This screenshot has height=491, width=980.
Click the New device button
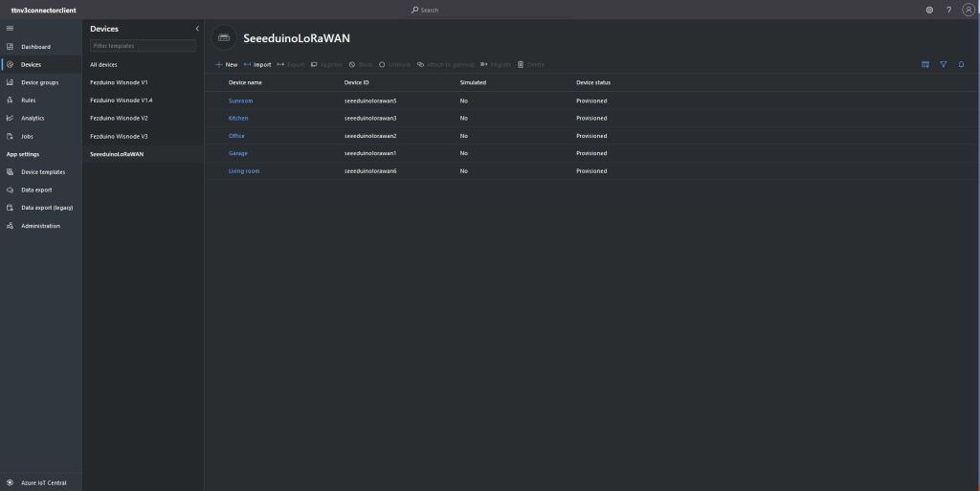tap(227, 65)
